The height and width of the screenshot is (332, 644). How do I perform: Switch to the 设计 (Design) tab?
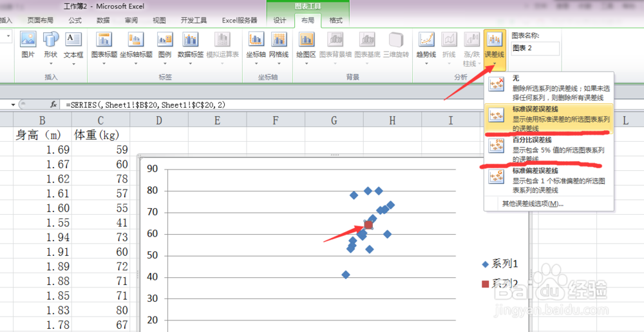click(279, 21)
